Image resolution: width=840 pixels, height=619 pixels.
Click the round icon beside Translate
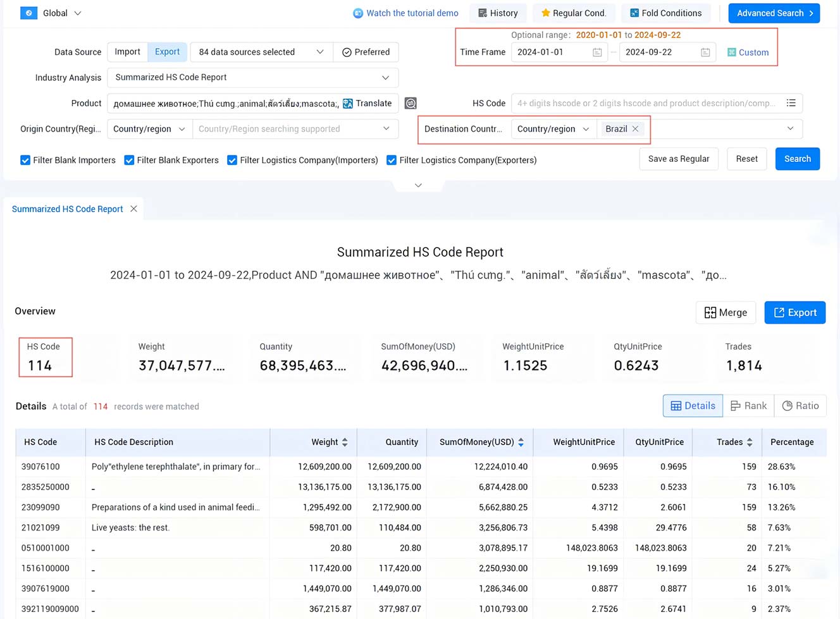(411, 103)
